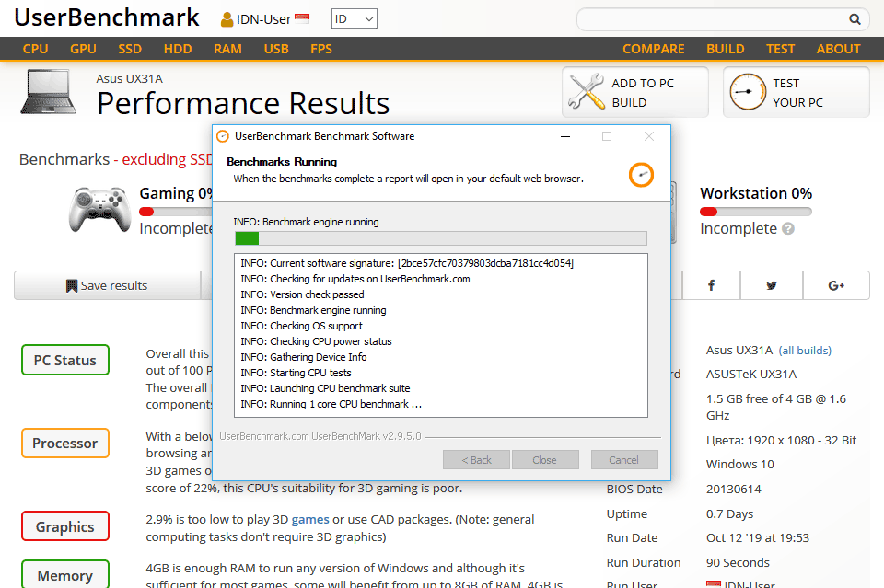Click the orange spinning gauge in the dialog
The width and height of the screenshot is (884, 588).
pos(641,175)
